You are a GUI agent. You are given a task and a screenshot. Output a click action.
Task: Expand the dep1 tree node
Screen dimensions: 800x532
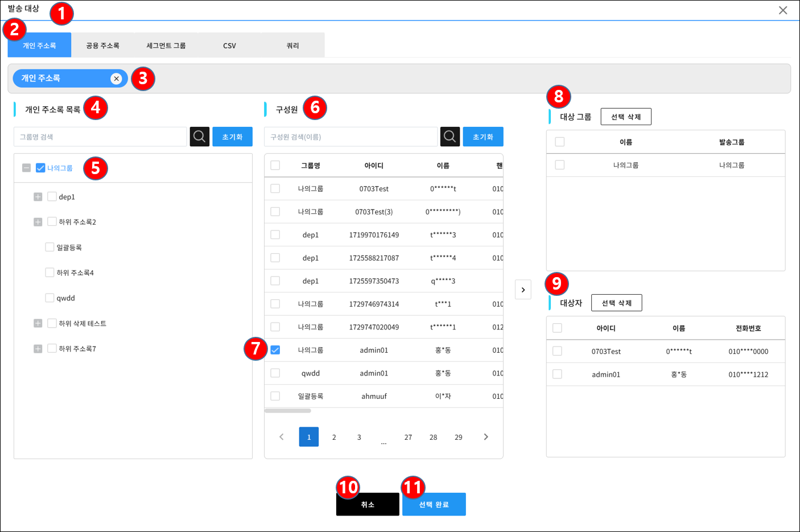[x=38, y=197]
